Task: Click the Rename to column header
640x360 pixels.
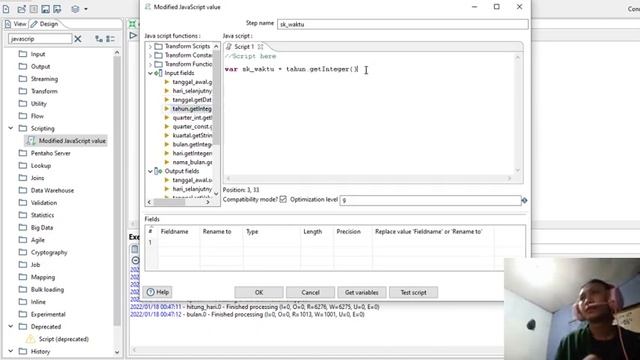Action: click(217, 232)
